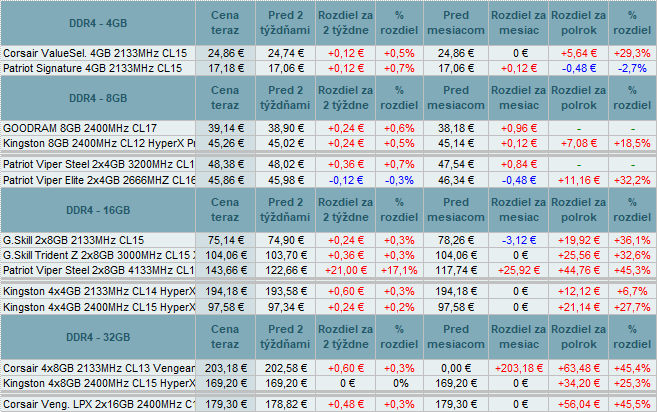Click row name 'Patriot Viper Elite 2x4GB 2666MHZ'
The height and width of the screenshot is (412, 657).
(x=99, y=180)
